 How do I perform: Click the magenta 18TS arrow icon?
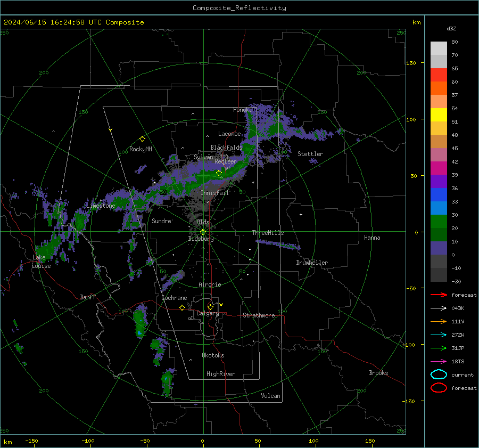click(439, 362)
